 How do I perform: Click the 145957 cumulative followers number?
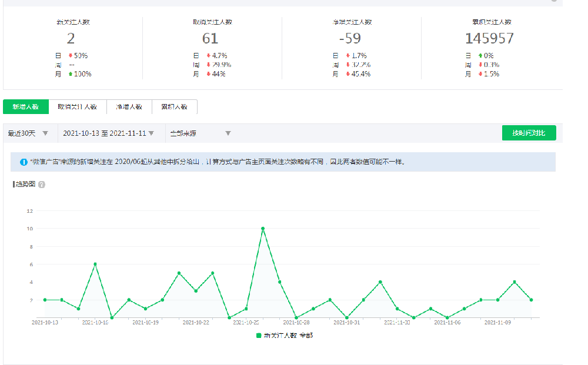coord(489,39)
